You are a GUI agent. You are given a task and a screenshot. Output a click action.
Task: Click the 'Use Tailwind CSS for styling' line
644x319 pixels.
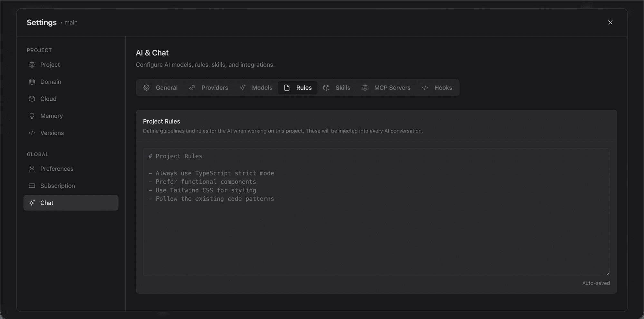point(202,190)
